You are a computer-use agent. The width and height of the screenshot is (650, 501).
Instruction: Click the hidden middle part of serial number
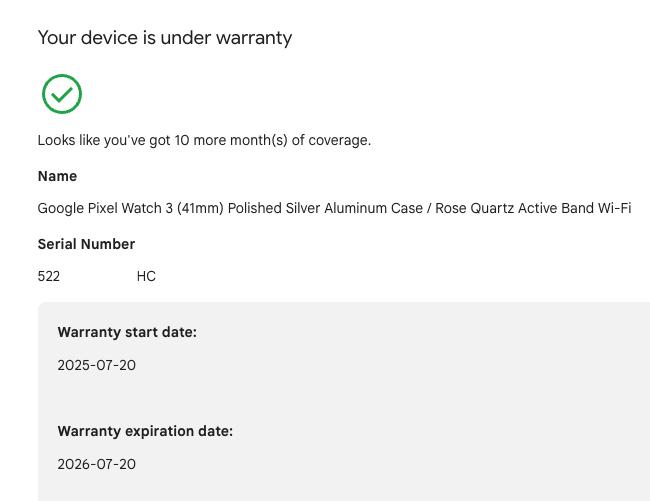(98, 276)
